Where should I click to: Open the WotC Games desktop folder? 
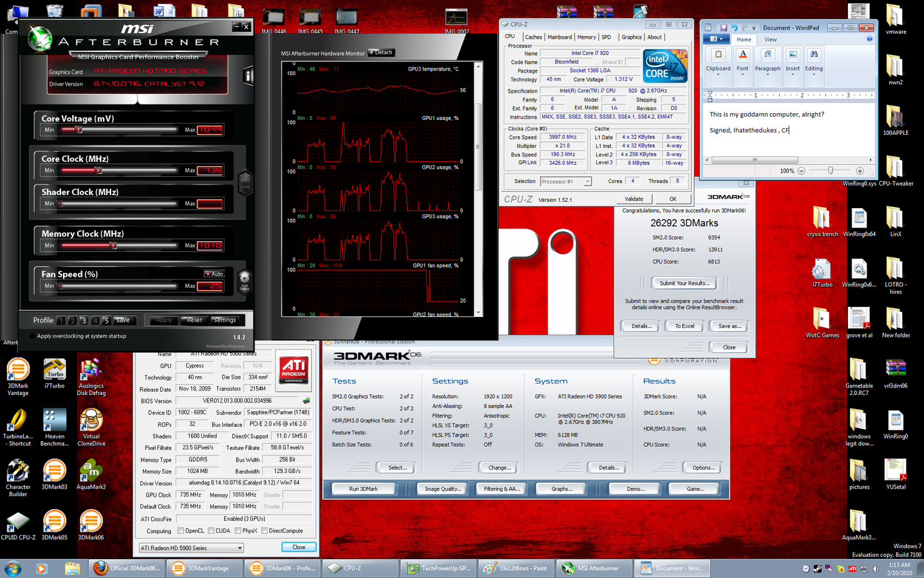(822, 323)
